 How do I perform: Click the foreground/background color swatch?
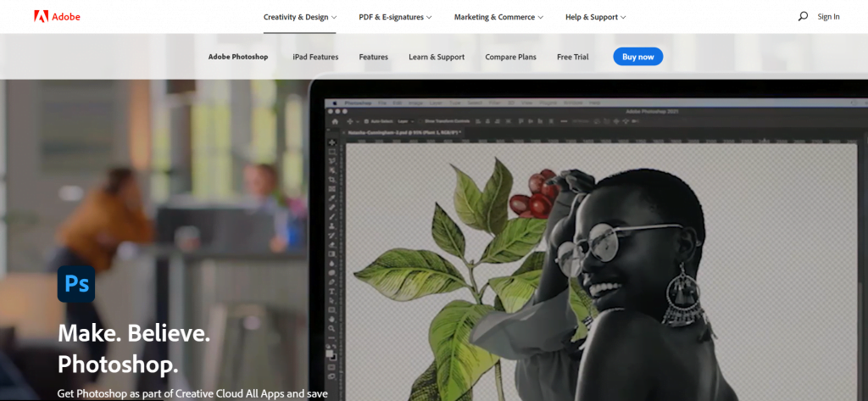click(332, 354)
